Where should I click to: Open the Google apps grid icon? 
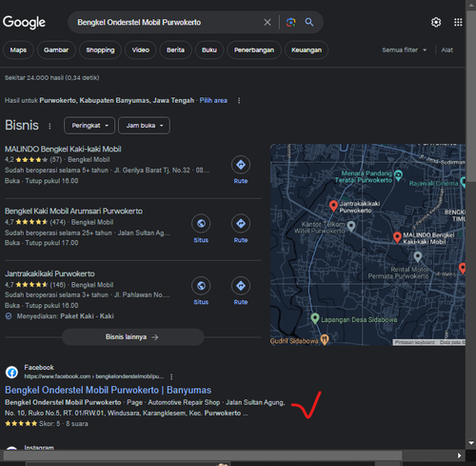[x=458, y=22]
